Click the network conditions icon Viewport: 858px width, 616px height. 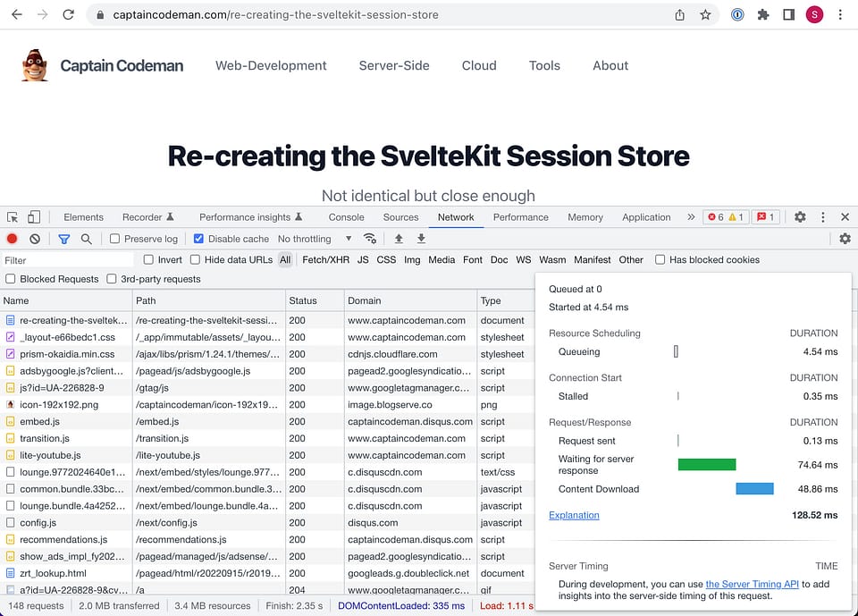click(x=370, y=239)
